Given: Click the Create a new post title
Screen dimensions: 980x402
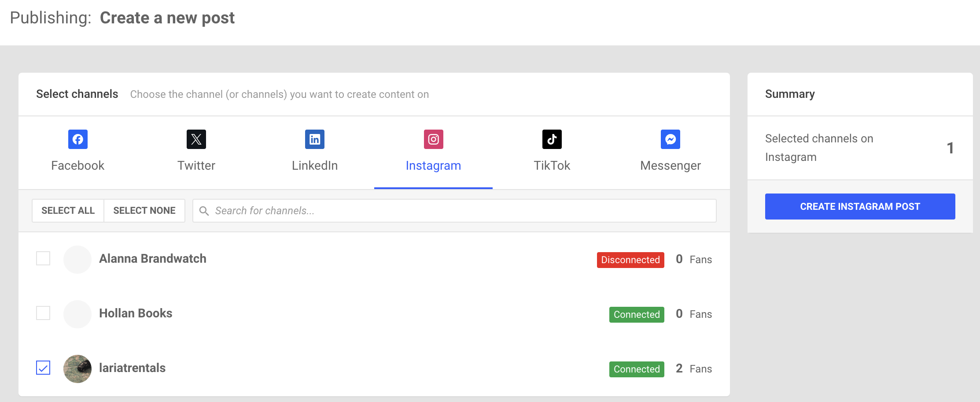Looking at the screenshot, I should (x=167, y=18).
